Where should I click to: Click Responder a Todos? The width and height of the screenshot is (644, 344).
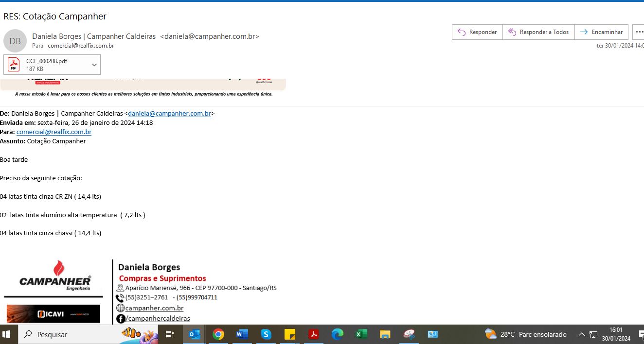click(x=538, y=32)
